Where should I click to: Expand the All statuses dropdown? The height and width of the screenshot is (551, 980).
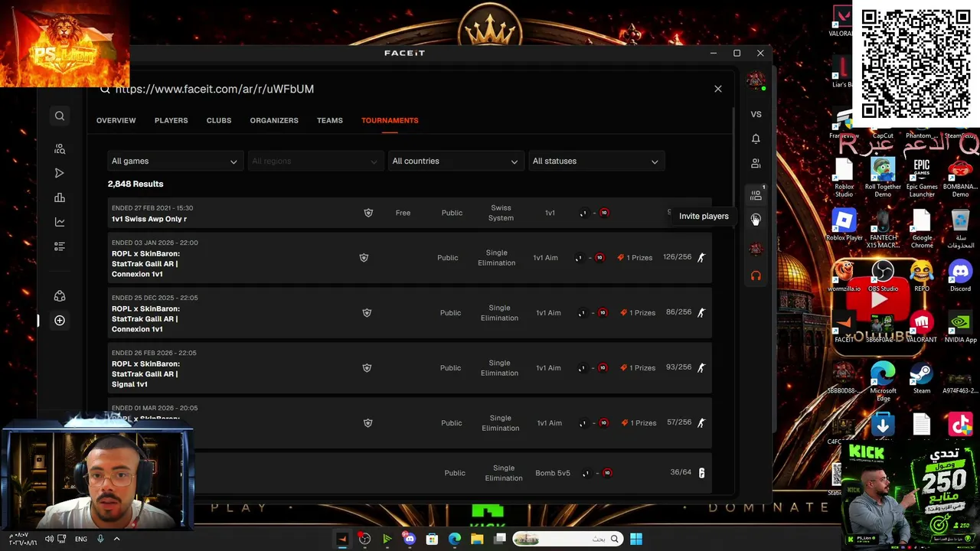tap(595, 161)
